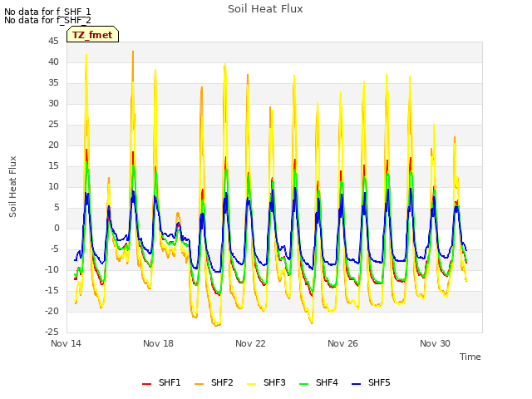Viewport: 532px width, 399px height.
Task: Click the vertical Soil Heat Flux axis title
Action: click(x=12, y=186)
